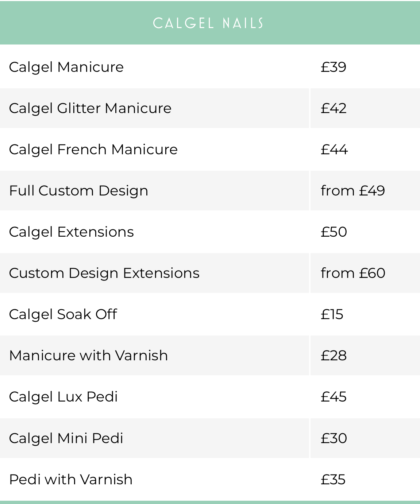The height and width of the screenshot is (504, 420).
Task: Choose Calgel Extensions in the list
Action: [71, 232]
